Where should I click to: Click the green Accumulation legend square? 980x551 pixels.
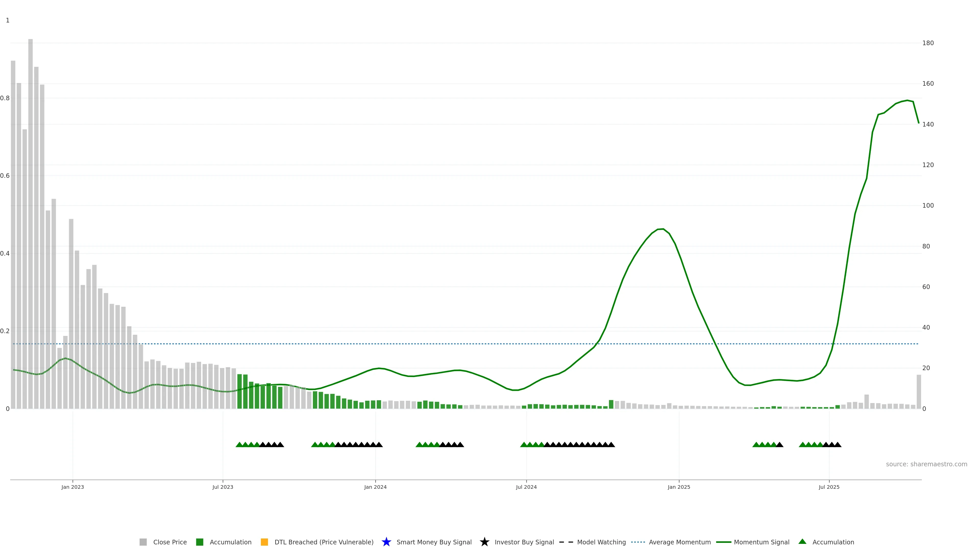(x=199, y=542)
